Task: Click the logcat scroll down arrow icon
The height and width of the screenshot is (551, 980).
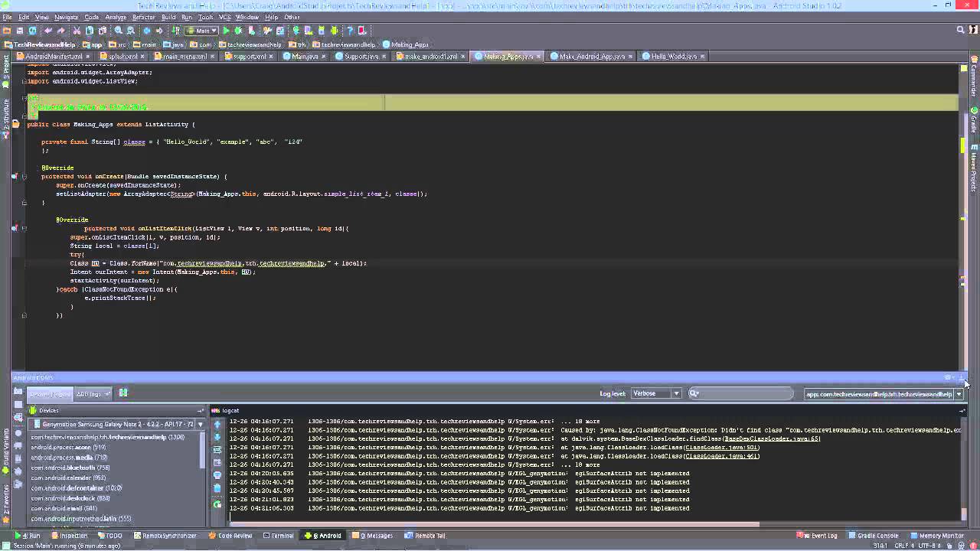Action: click(x=217, y=437)
